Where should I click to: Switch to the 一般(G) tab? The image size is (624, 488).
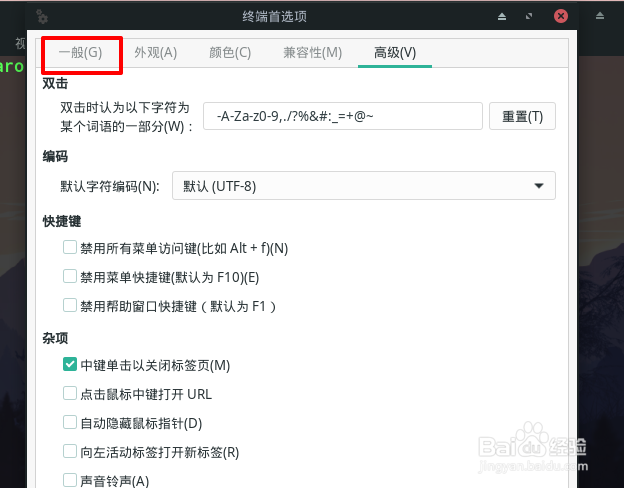click(x=80, y=53)
